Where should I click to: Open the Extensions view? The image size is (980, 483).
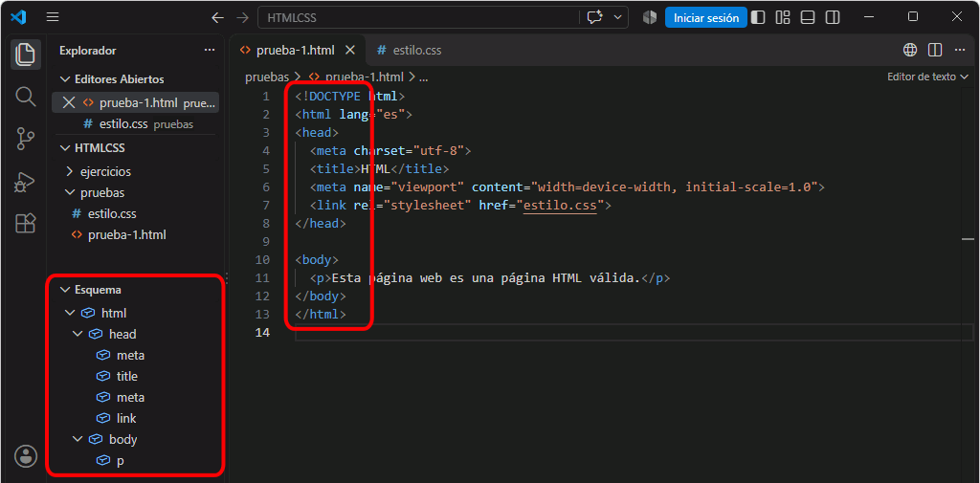tap(25, 223)
